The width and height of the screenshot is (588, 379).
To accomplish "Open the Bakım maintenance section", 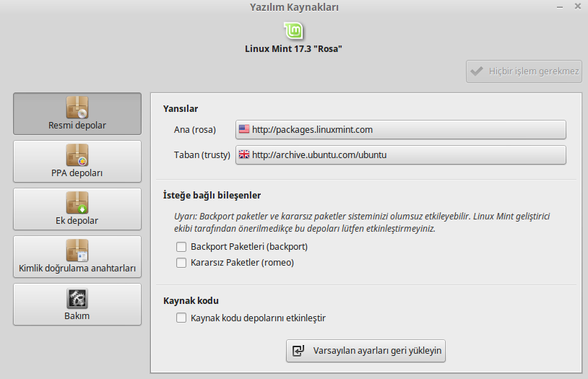I will (x=77, y=304).
